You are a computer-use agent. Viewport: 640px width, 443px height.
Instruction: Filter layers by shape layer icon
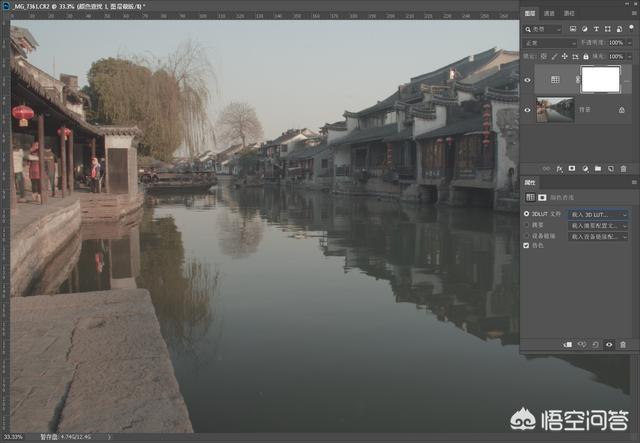(x=608, y=29)
